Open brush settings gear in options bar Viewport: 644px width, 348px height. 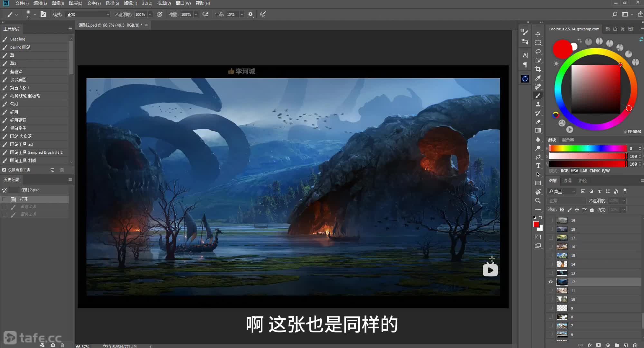(251, 14)
